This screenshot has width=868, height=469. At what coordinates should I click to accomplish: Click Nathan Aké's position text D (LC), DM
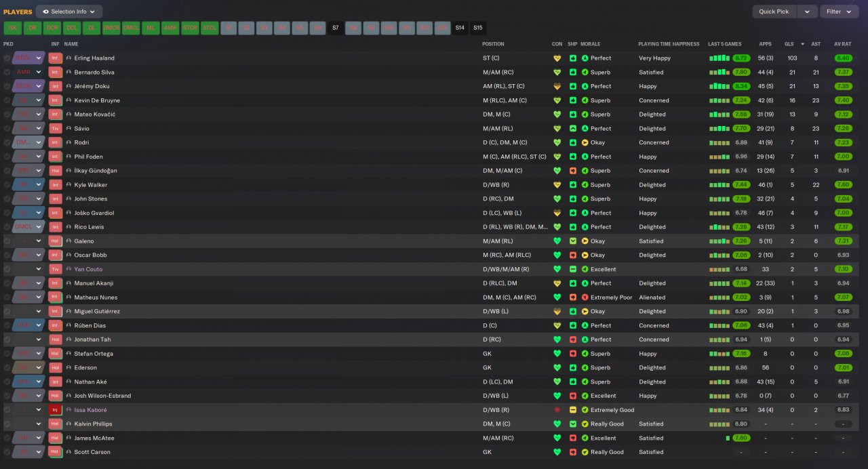(498, 382)
